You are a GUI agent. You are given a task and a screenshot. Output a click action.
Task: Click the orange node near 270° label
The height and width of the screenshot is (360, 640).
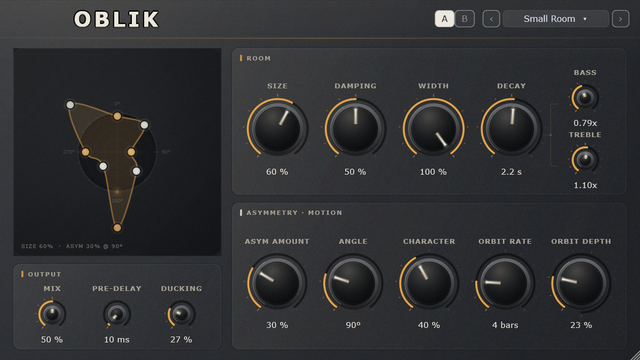point(85,152)
